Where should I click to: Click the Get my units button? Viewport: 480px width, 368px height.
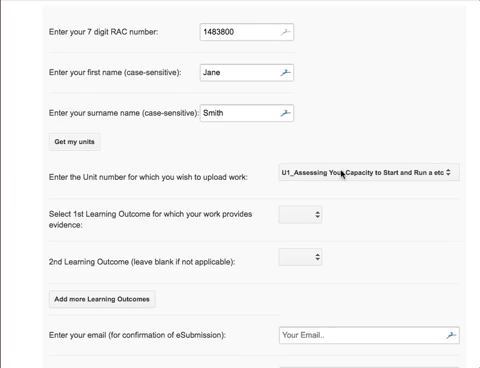75,142
